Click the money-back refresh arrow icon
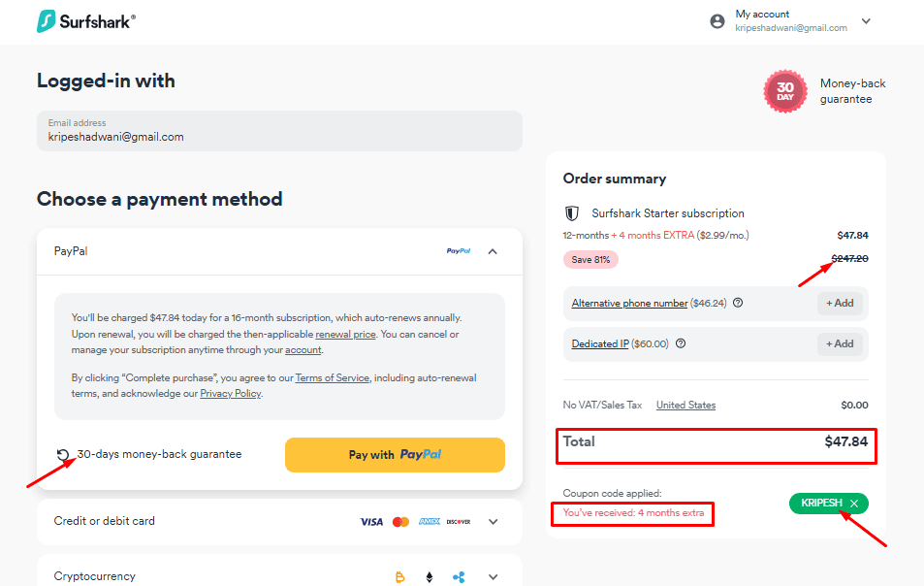 (x=64, y=455)
